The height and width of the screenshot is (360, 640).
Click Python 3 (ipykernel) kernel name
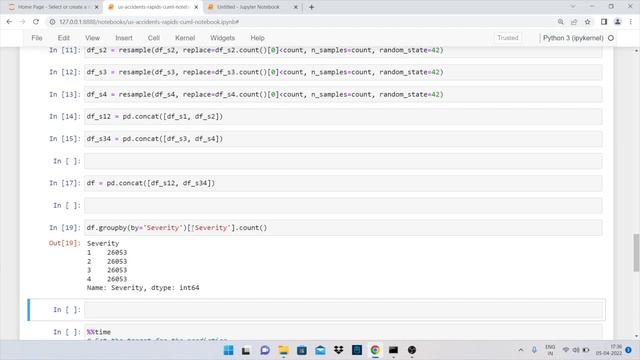[x=573, y=38]
